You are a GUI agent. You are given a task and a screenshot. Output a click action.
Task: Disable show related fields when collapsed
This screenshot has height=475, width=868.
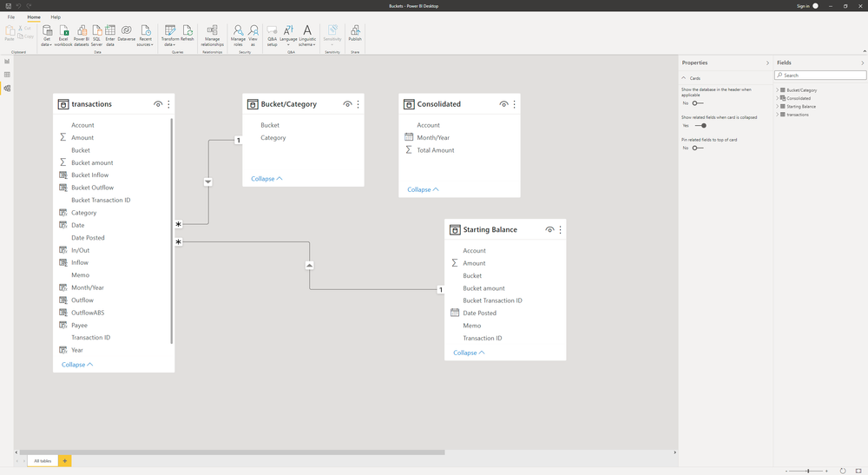(x=700, y=125)
